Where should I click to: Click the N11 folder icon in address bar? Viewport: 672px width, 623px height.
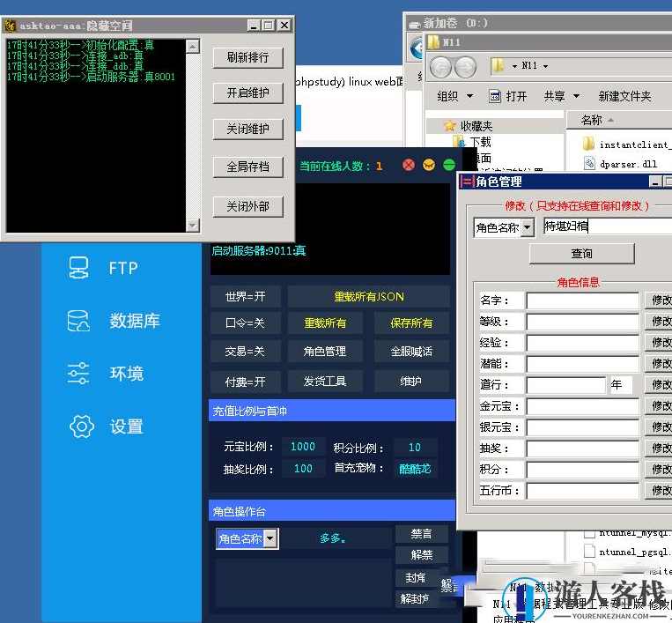pos(498,65)
